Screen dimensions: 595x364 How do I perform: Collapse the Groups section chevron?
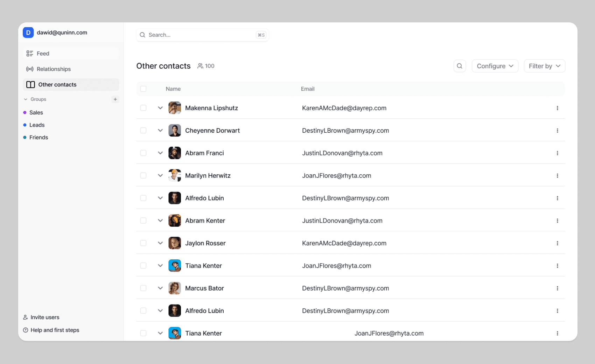(x=26, y=99)
